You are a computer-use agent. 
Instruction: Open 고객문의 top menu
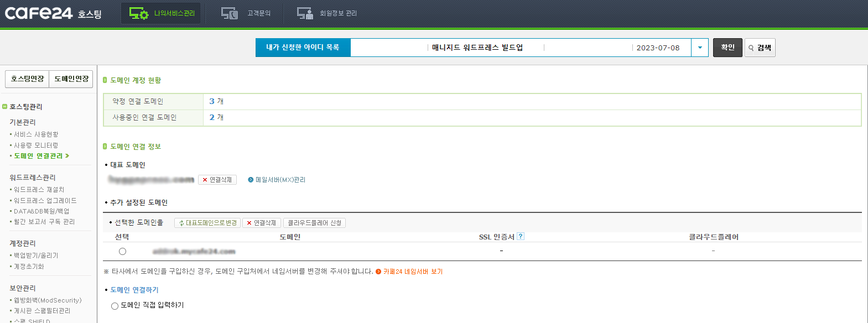246,13
